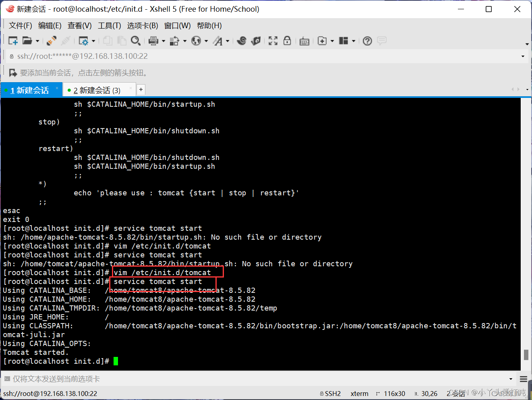Open the session Properties gear icon

point(83,41)
